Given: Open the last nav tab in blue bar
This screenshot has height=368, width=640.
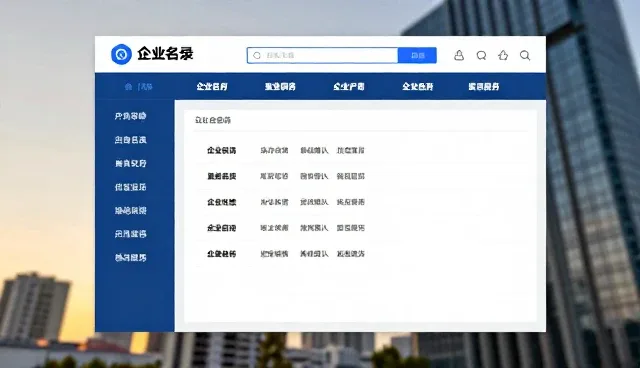Looking at the screenshot, I should pos(483,86).
